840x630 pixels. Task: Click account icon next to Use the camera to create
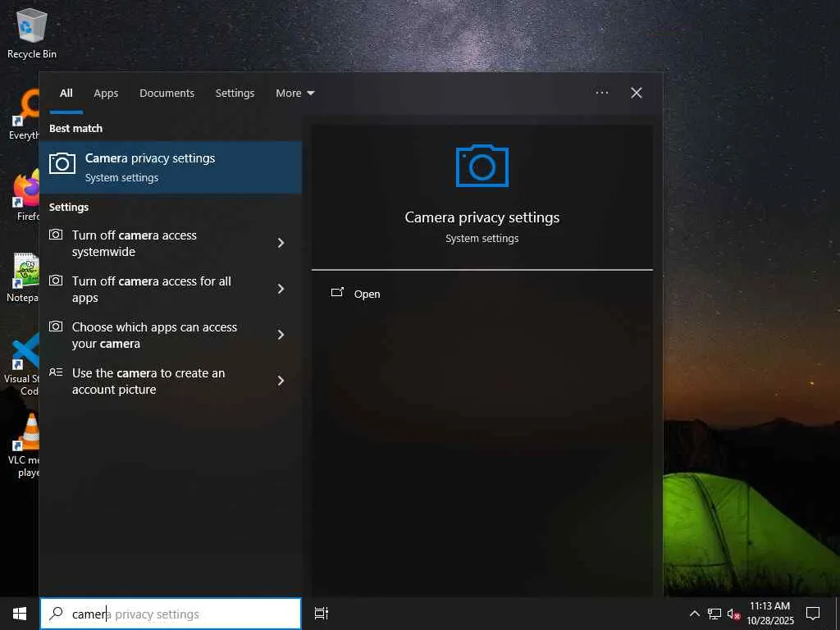(56, 372)
